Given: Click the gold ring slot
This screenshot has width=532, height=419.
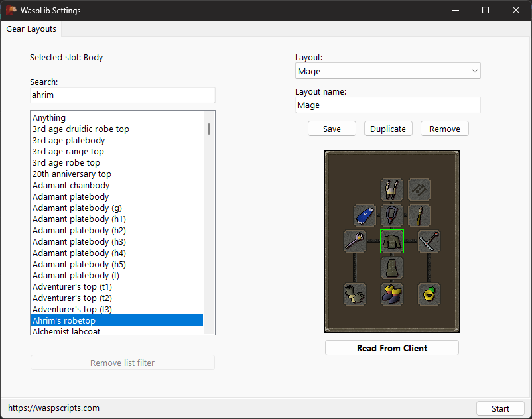Looking at the screenshot, I should pyautogui.click(x=429, y=294).
